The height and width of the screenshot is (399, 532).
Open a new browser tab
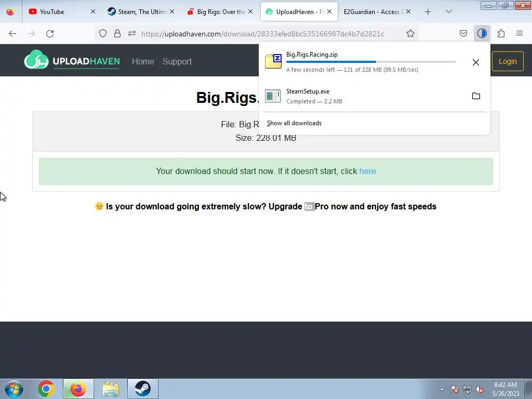click(x=428, y=12)
